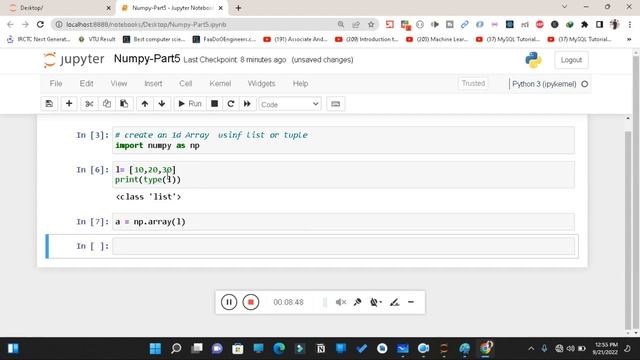Switch to the Desktop/ browser tab
Viewport: 640px width, 360px height.
tap(59, 8)
